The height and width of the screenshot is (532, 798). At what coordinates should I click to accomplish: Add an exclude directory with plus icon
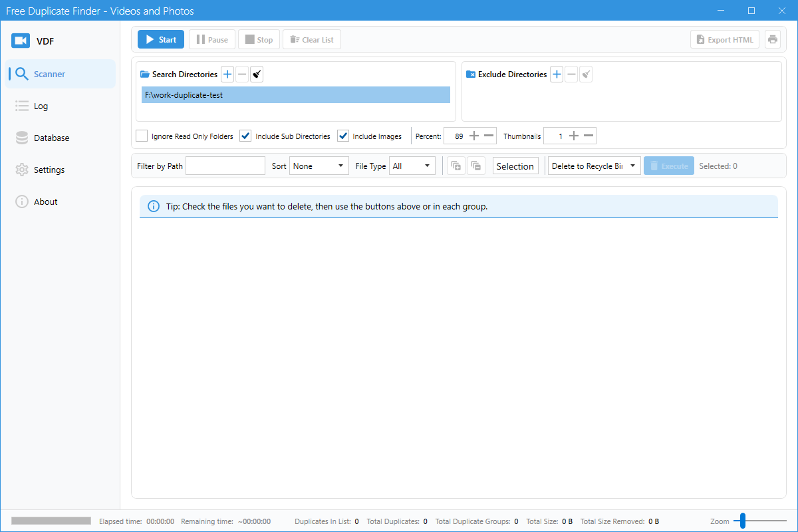coord(557,74)
